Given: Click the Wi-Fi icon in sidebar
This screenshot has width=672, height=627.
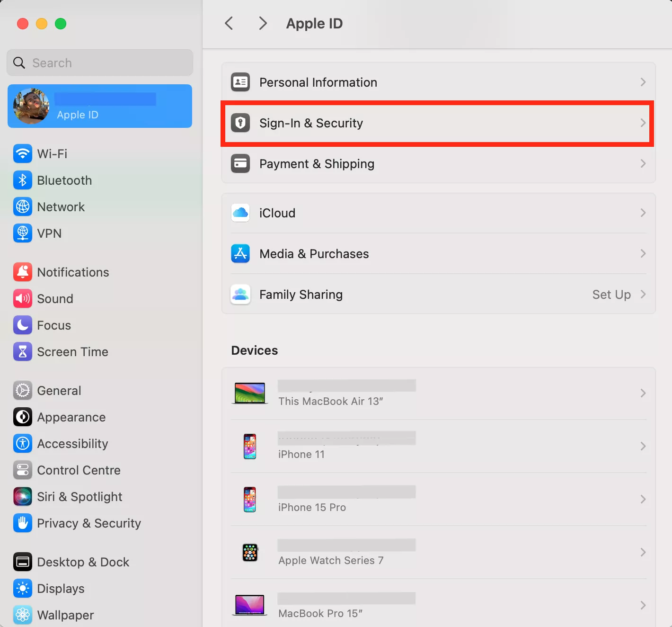Looking at the screenshot, I should (22, 153).
